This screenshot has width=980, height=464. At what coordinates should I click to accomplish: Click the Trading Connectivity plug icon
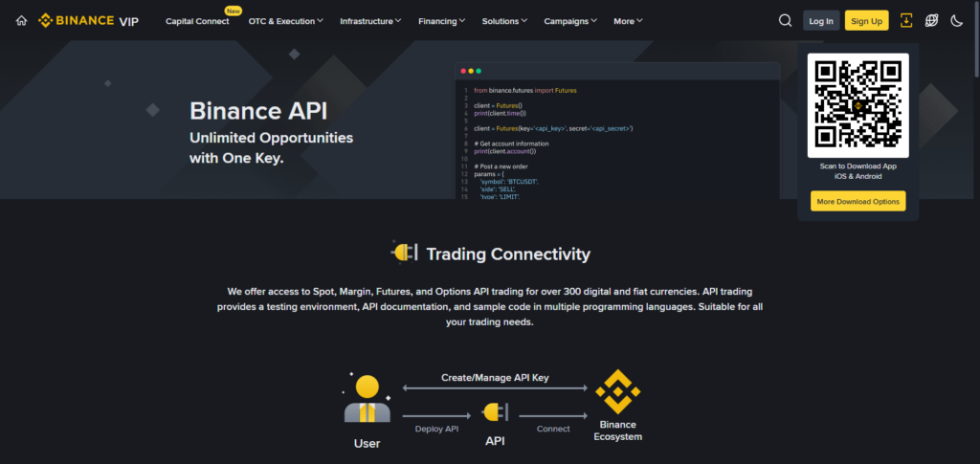pos(404,253)
